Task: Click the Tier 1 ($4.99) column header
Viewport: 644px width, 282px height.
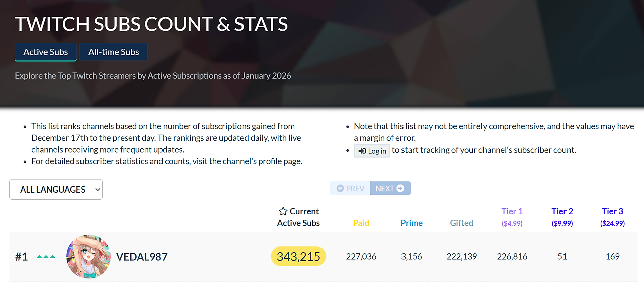Action: (x=512, y=217)
